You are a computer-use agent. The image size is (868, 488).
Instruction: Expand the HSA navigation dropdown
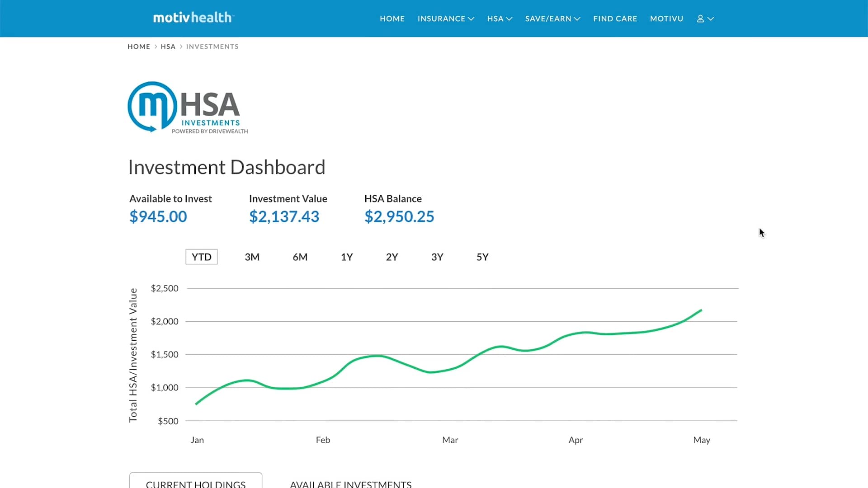[500, 19]
